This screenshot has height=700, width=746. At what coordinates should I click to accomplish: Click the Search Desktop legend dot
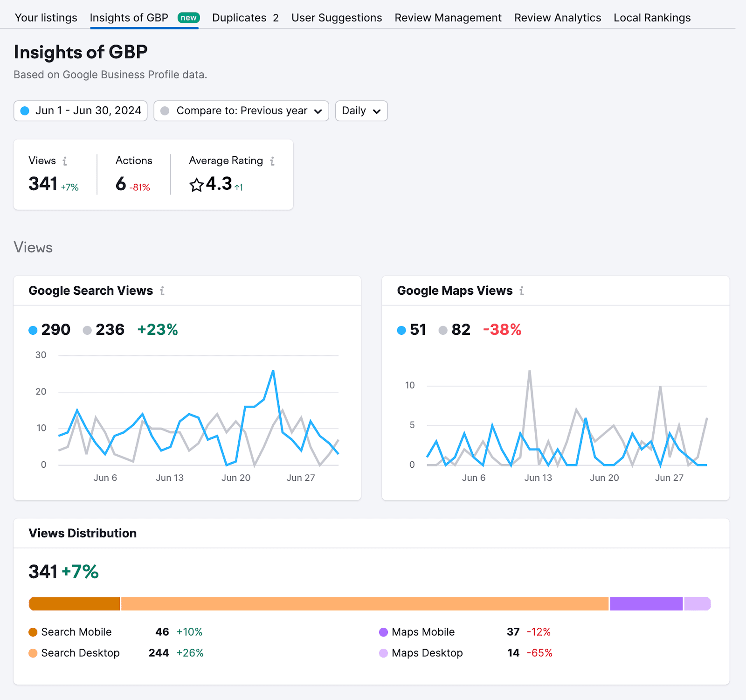tap(33, 653)
